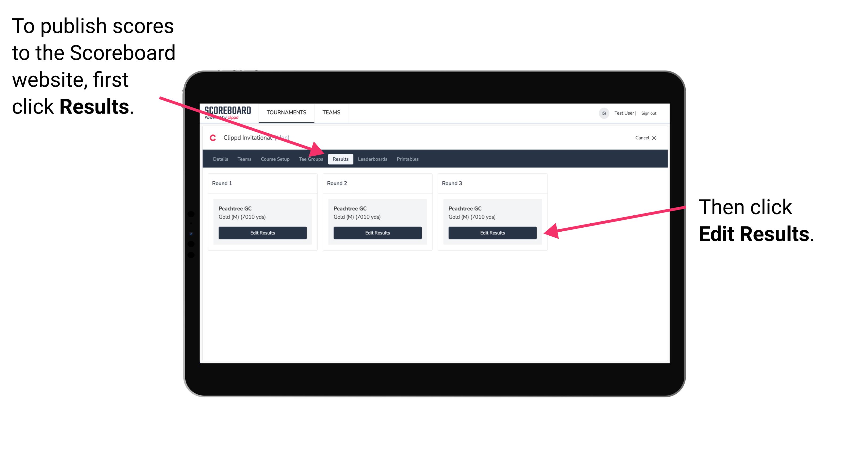Screen dimensions: 868x467
Task: Click Edit Results for Round 1
Action: tap(262, 233)
